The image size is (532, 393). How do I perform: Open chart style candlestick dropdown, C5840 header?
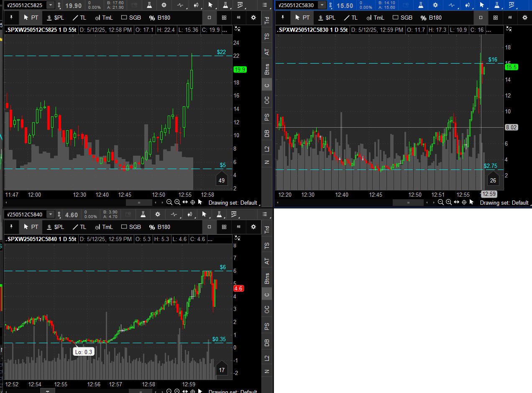(190, 214)
